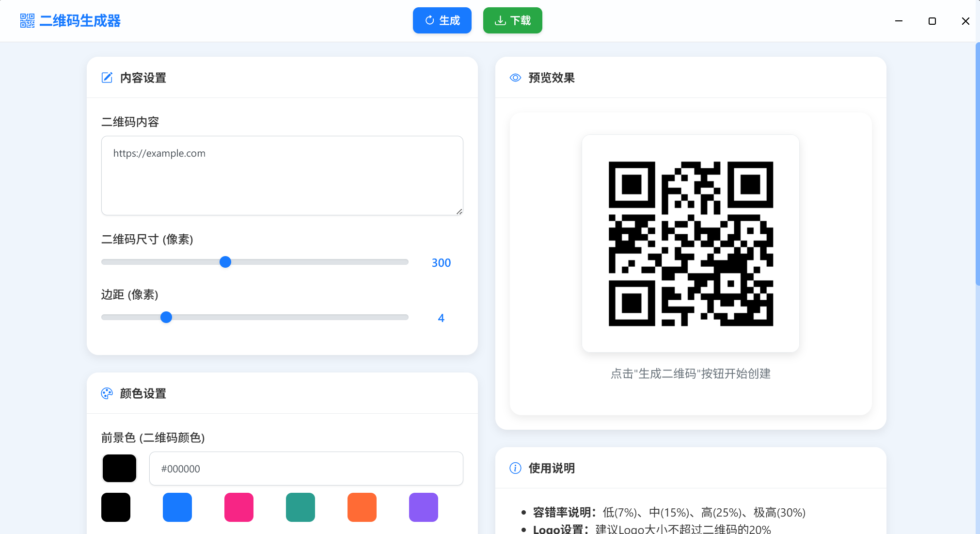
Task: Click the pencil icon beside 内容设置
Action: pyautogui.click(x=107, y=77)
